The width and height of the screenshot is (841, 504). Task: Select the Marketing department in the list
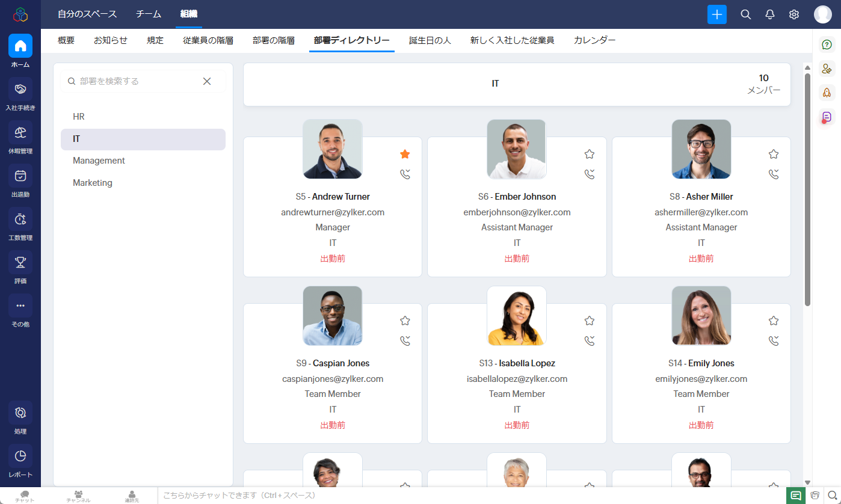pos(93,183)
